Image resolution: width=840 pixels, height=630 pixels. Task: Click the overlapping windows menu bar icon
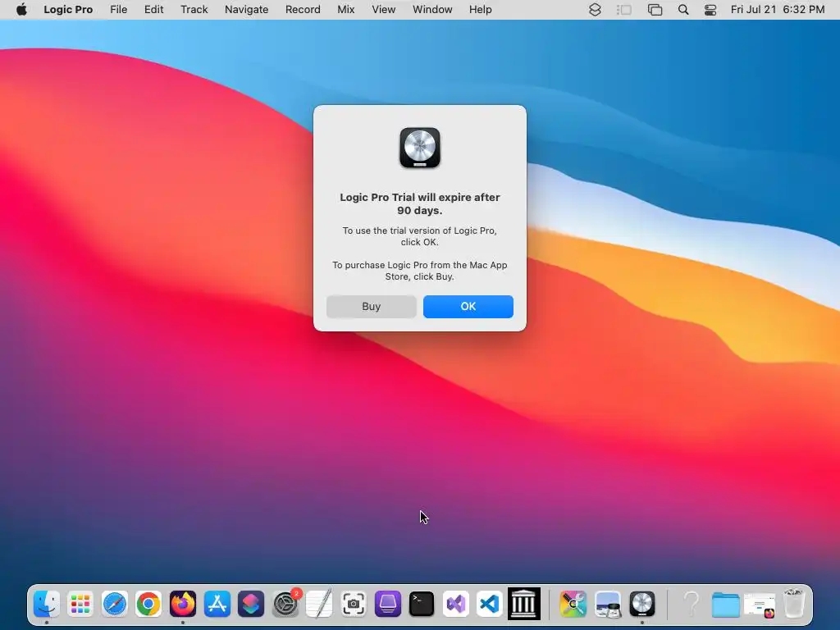[x=655, y=10]
